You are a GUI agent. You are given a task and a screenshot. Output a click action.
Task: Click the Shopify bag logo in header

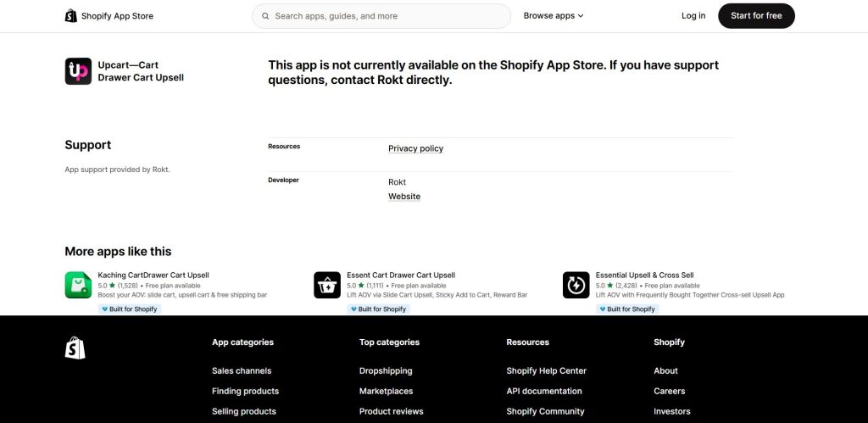point(71,15)
